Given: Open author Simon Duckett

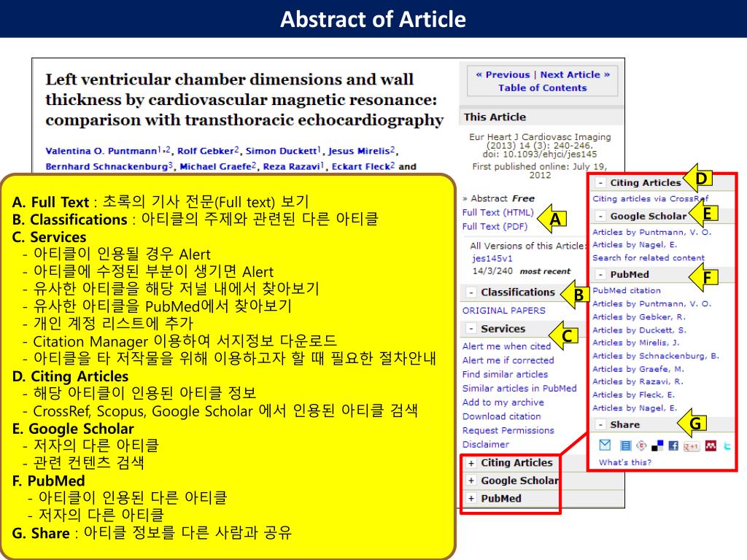Looking at the screenshot, I should pyautogui.click(x=282, y=151).
